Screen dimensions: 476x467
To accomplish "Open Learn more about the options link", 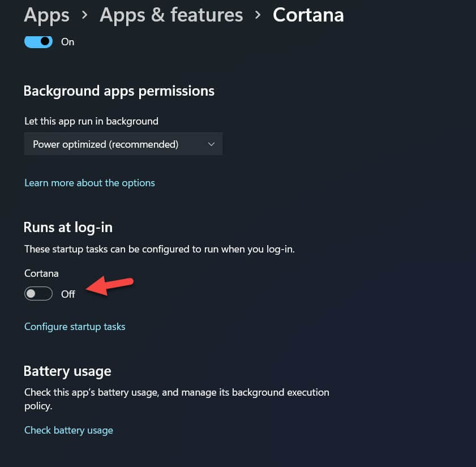I will point(89,183).
